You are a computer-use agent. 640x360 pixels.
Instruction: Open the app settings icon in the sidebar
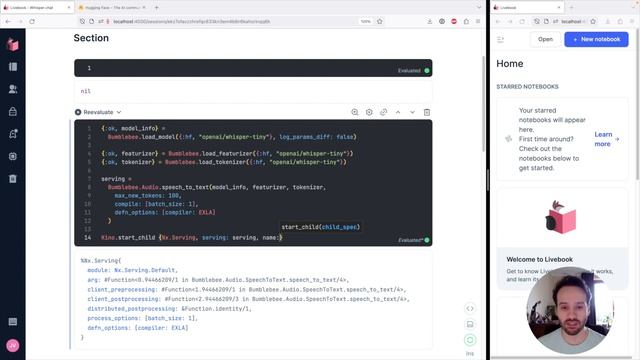pos(13,133)
